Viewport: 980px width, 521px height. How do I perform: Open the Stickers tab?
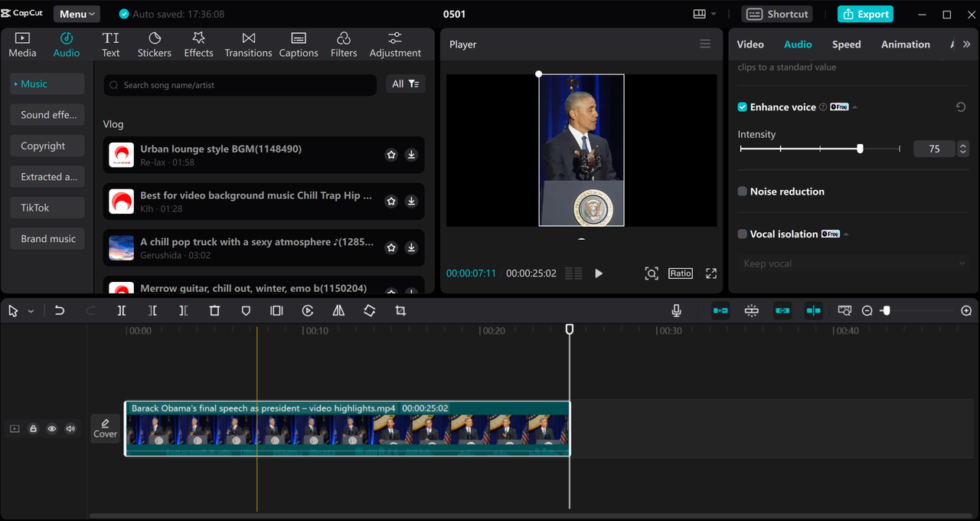pos(155,45)
